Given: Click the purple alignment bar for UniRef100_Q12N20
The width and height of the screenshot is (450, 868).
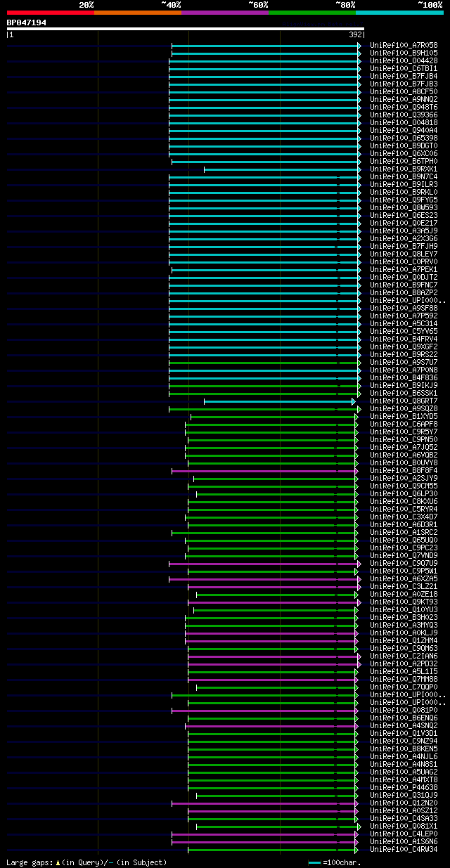Looking at the screenshot, I should click(x=264, y=803).
